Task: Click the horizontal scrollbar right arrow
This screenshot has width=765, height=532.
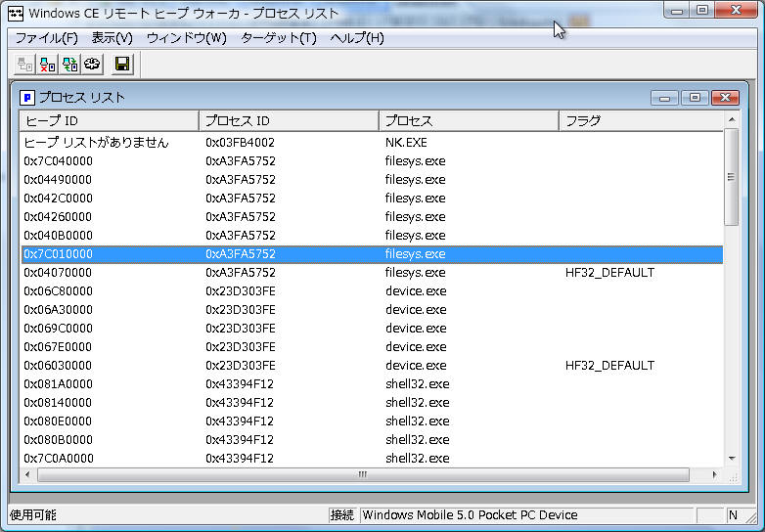Action: pyautogui.click(x=715, y=474)
